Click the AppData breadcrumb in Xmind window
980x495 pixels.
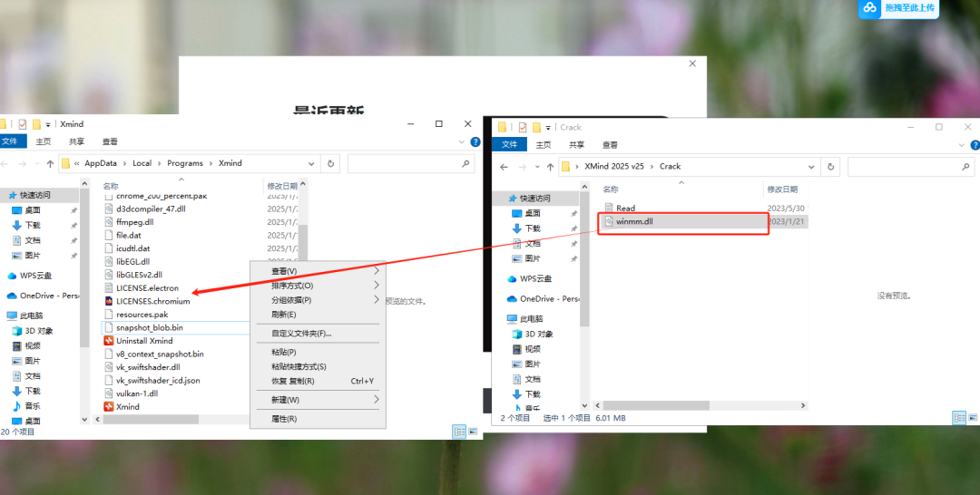tap(101, 163)
